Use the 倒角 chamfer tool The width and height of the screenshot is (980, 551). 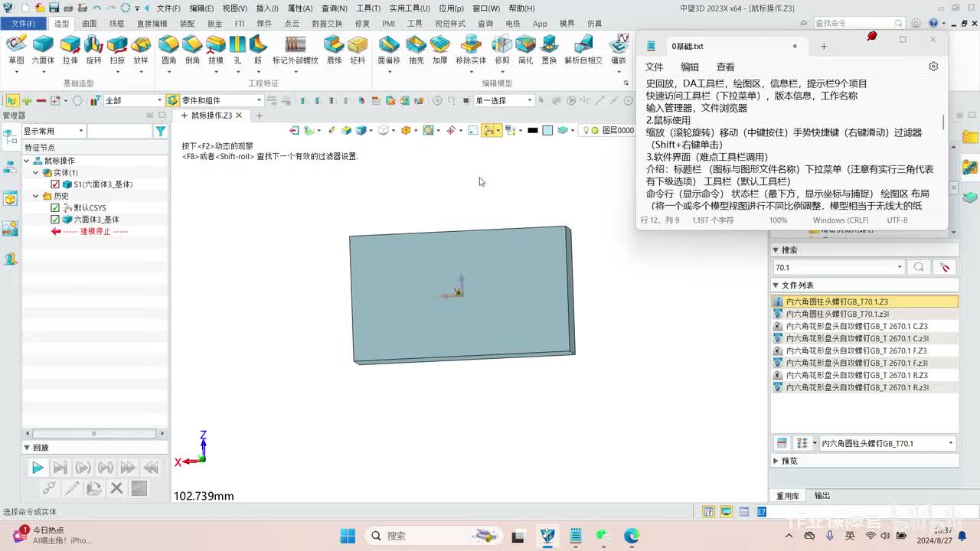[x=192, y=49]
